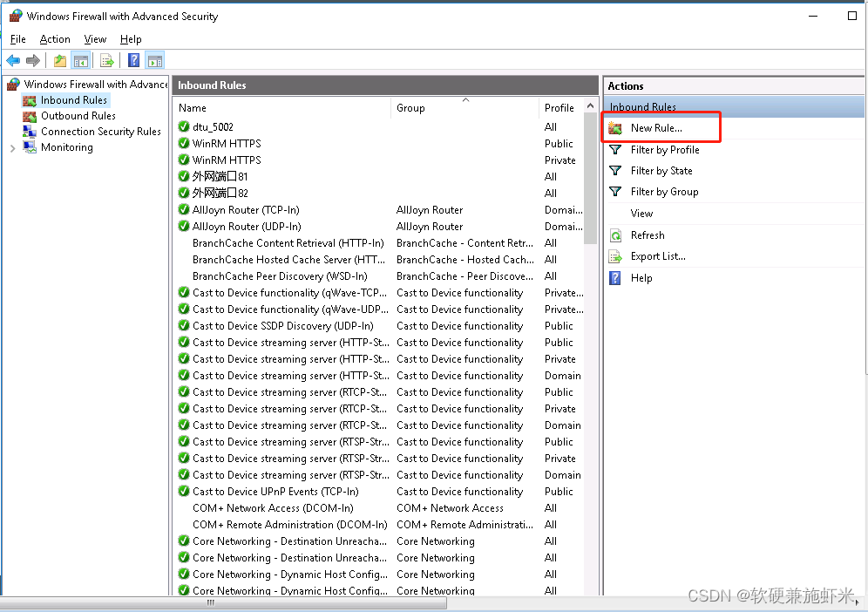Click green check of Cast to Device SSDP Discovery
Viewport: 868px width, 612px height.
click(x=184, y=326)
